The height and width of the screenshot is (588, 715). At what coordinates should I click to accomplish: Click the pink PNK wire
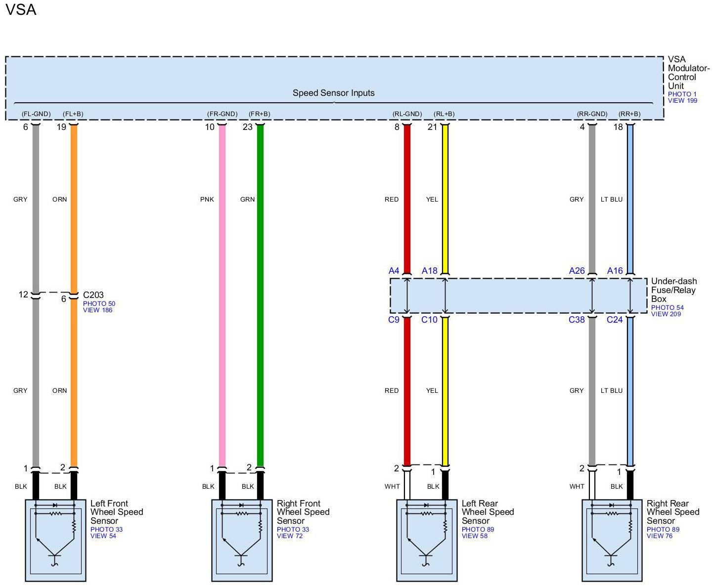coord(222,296)
